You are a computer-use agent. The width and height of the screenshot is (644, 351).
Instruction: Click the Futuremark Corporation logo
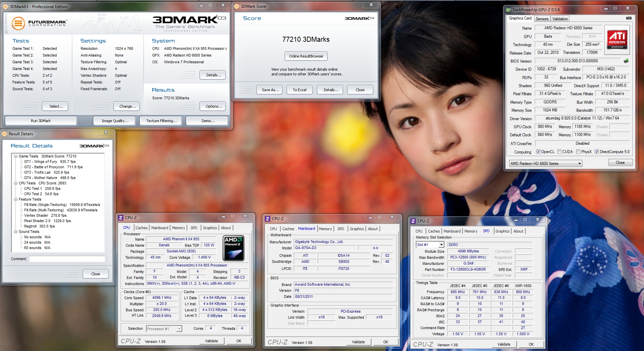coord(39,23)
